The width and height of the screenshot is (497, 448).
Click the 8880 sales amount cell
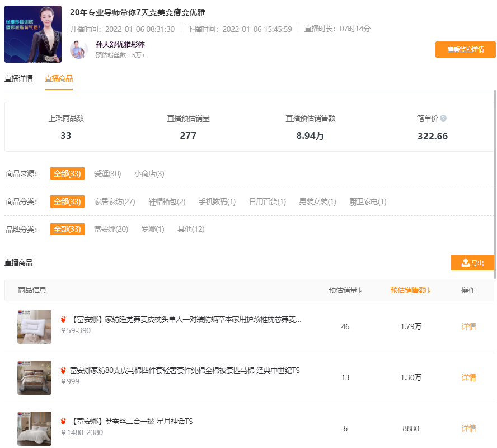pos(411,428)
